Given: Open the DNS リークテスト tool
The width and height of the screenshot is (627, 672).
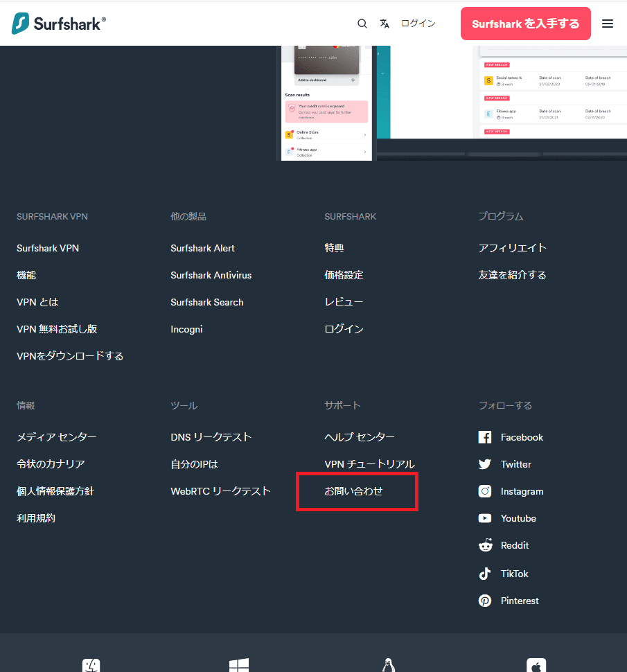Looking at the screenshot, I should coord(211,437).
